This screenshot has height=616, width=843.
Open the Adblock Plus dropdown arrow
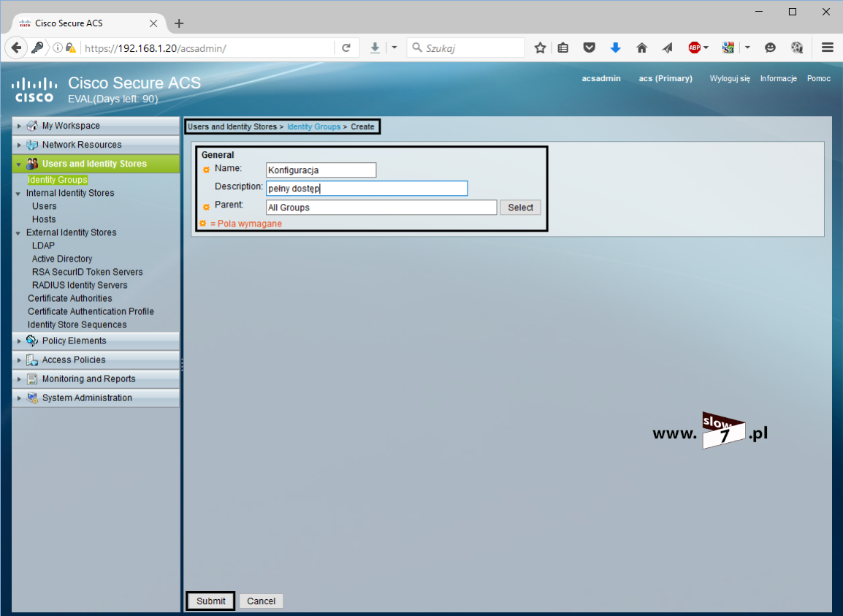click(706, 47)
